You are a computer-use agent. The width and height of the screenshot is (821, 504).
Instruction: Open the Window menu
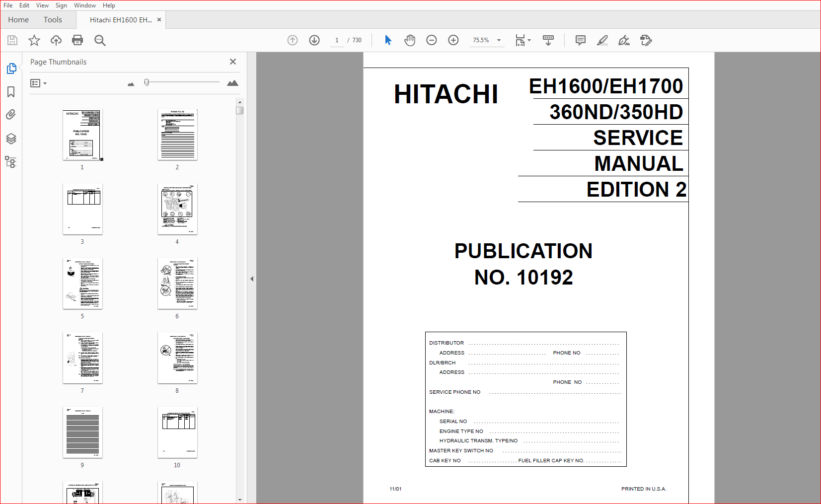[85, 5]
